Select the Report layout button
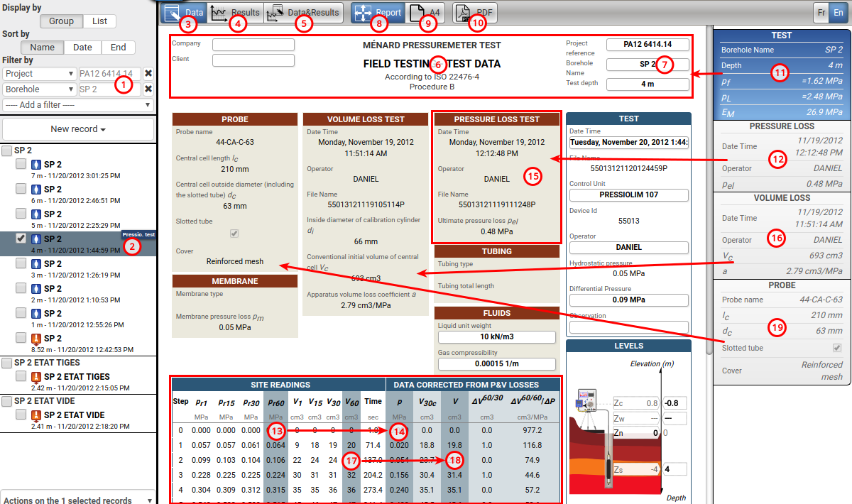This screenshot has width=852, height=504. pyautogui.click(x=378, y=13)
